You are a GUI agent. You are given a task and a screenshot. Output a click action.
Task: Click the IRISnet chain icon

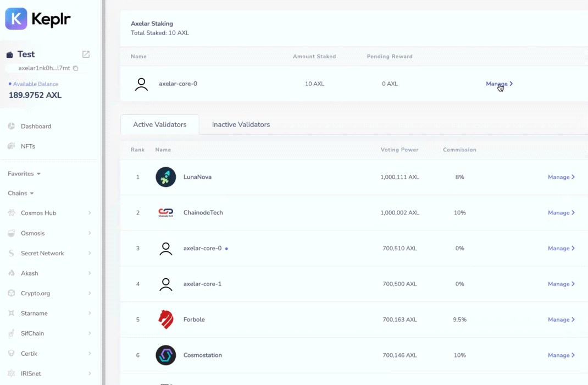[11, 373]
